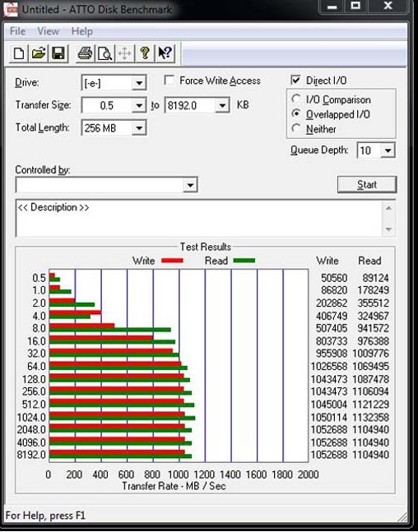Expand the Queue Depth dropdown

coord(388,150)
